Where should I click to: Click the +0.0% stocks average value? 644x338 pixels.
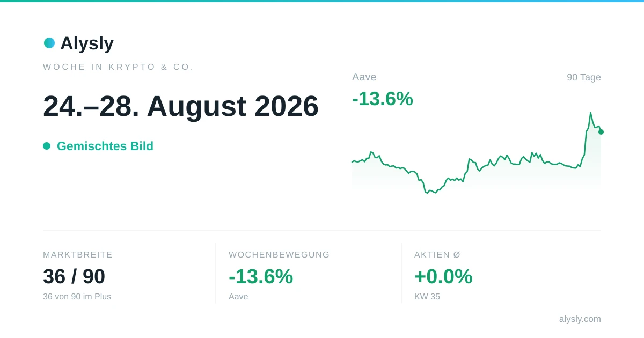(443, 277)
